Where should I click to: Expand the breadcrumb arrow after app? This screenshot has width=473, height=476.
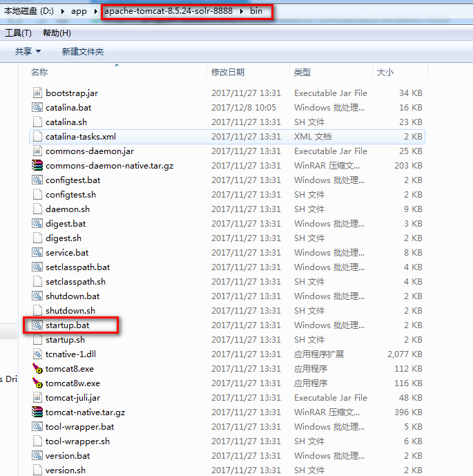(x=95, y=11)
